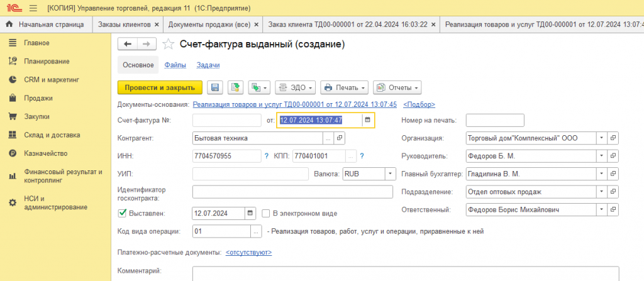This screenshot has width=644, height=281.
Task: Click into the Комментарий text field
Action: 406,273
